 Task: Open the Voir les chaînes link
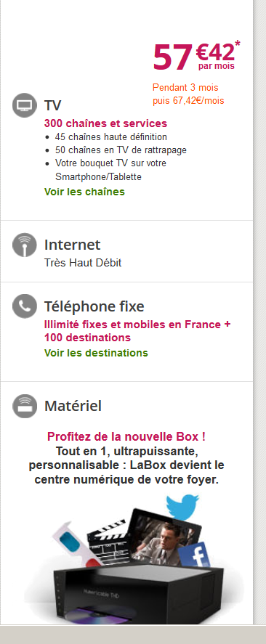click(84, 192)
